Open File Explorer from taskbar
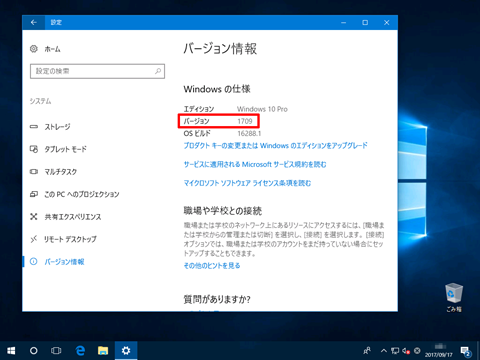Viewport: 480px width, 360px height. pyautogui.click(x=103, y=351)
